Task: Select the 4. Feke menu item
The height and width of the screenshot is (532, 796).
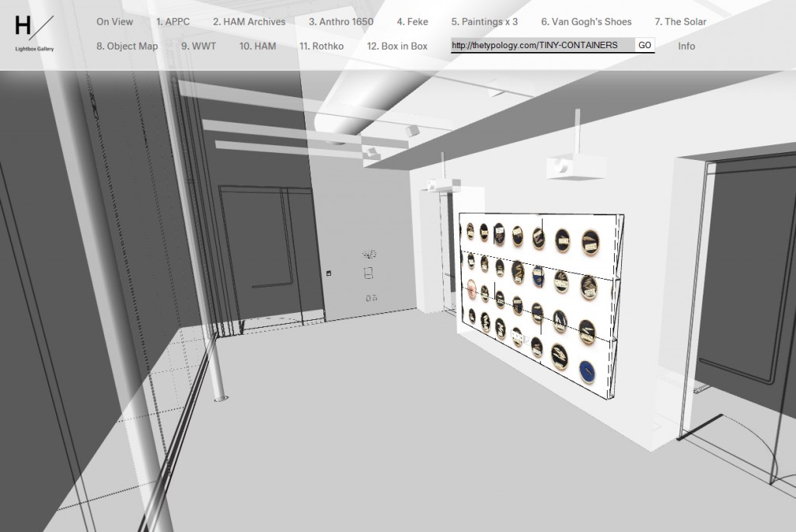Action: [x=412, y=22]
